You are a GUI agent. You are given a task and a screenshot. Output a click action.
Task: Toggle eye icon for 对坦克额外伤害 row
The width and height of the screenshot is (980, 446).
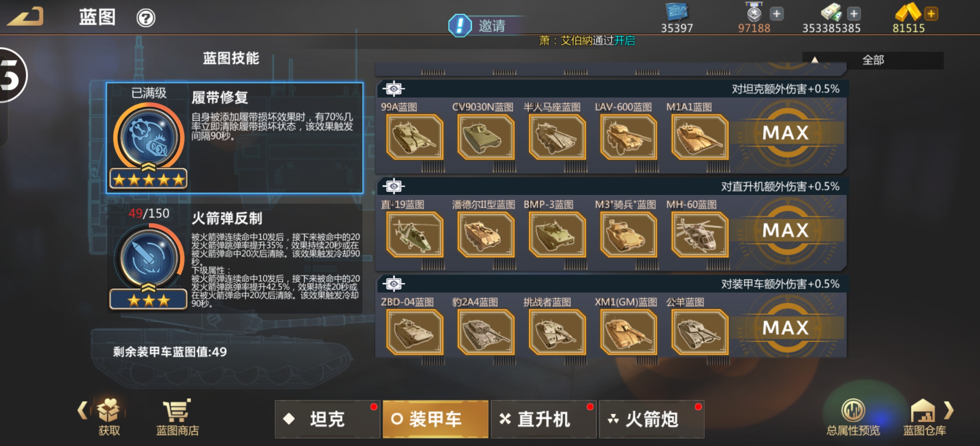(x=393, y=89)
